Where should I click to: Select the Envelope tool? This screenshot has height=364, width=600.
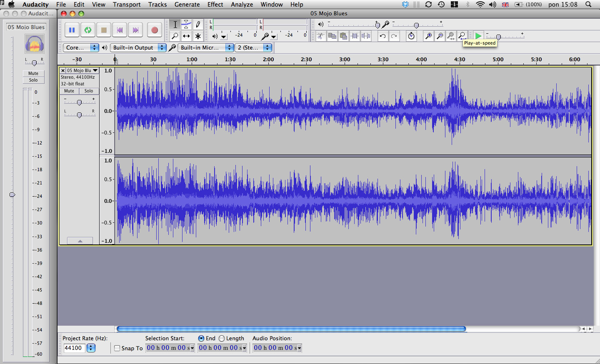coord(186,24)
